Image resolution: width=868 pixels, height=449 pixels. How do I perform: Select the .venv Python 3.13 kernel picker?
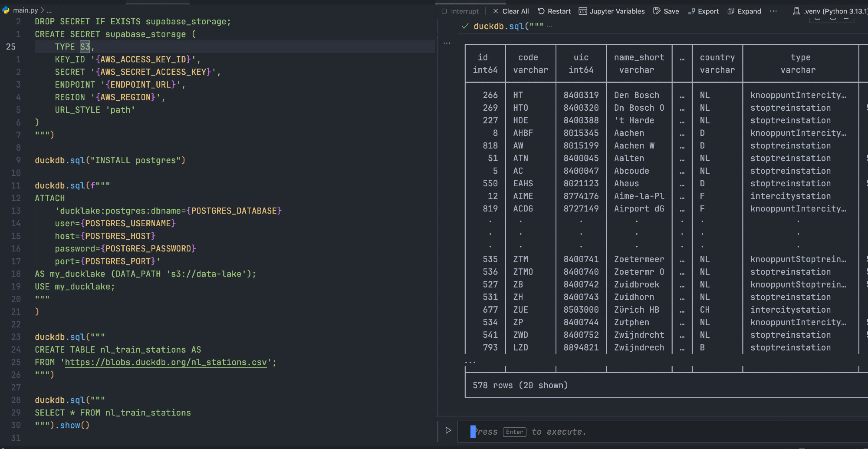[x=830, y=11]
